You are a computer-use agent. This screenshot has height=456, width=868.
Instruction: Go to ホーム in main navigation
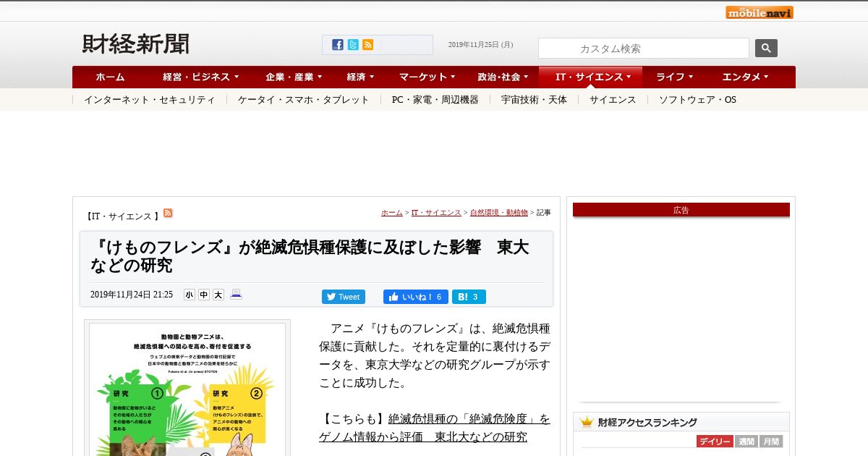tap(110, 77)
